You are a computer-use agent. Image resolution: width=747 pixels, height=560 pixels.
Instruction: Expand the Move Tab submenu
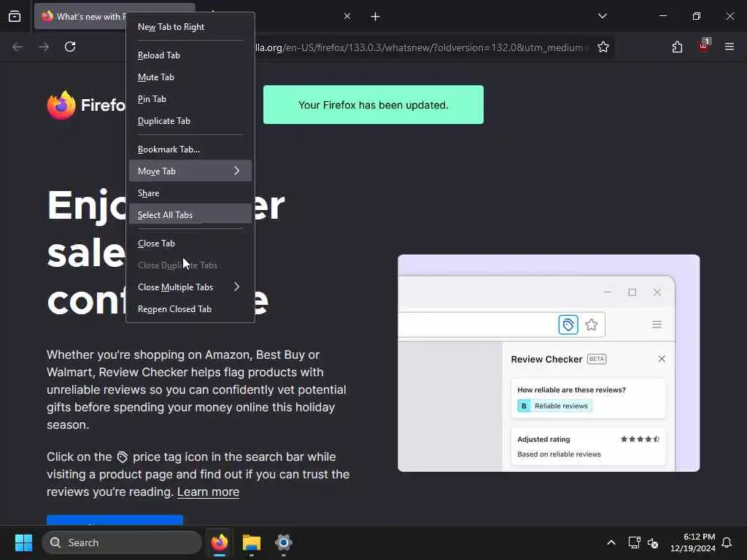[x=190, y=171]
